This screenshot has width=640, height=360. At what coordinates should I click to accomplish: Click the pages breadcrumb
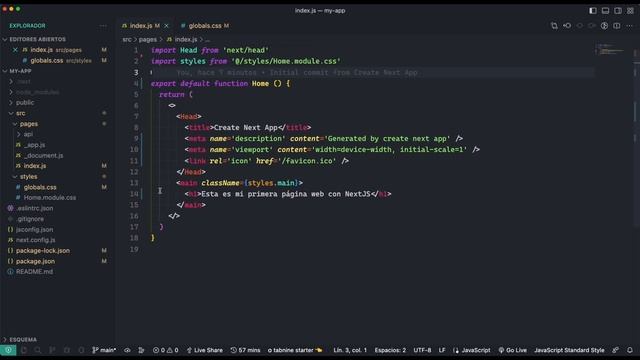(148, 40)
